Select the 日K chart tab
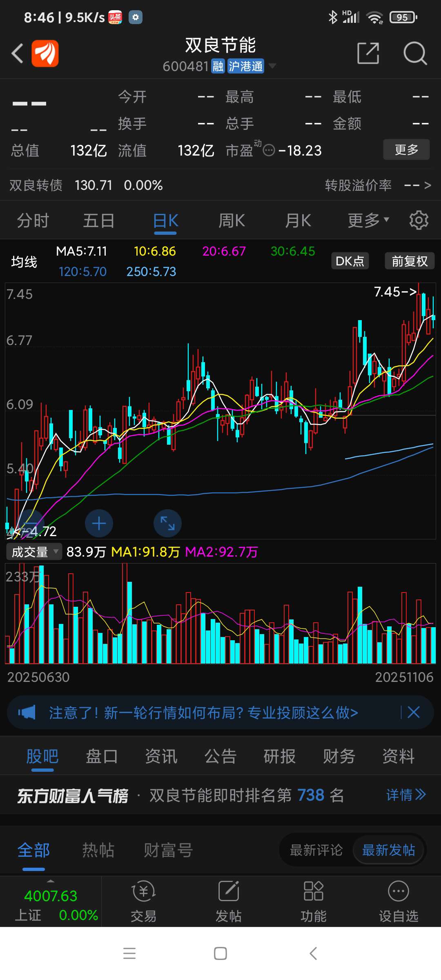The width and height of the screenshot is (441, 980). (165, 220)
